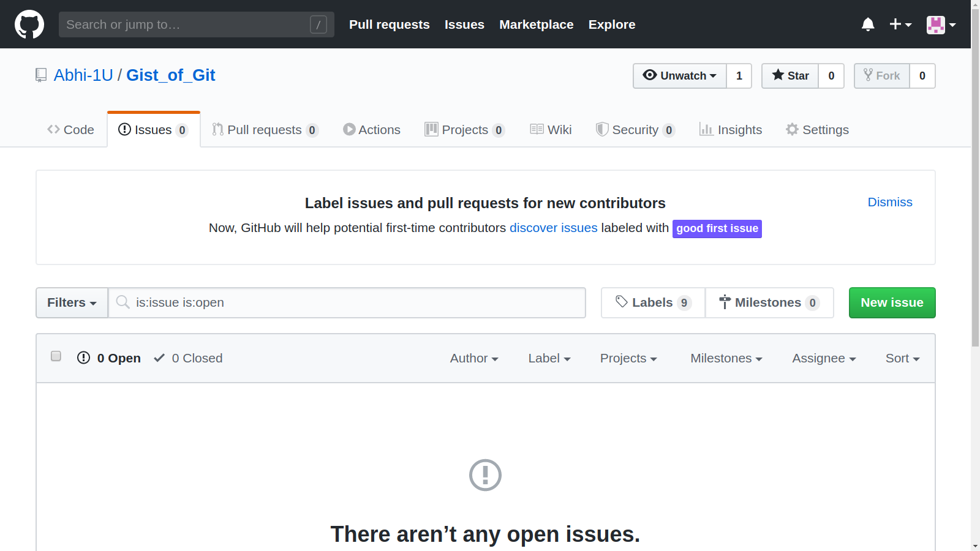Open the repository Pull requests tab
This screenshot has height=551, width=980.
coord(265,130)
